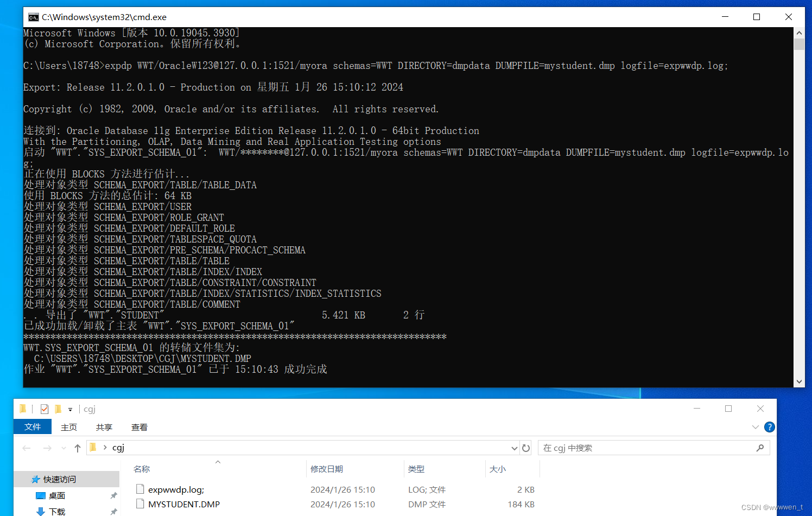Image resolution: width=812 pixels, height=516 pixels.
Task: Click the pin icon beside 桌面
Action: [x=113, y=495]
